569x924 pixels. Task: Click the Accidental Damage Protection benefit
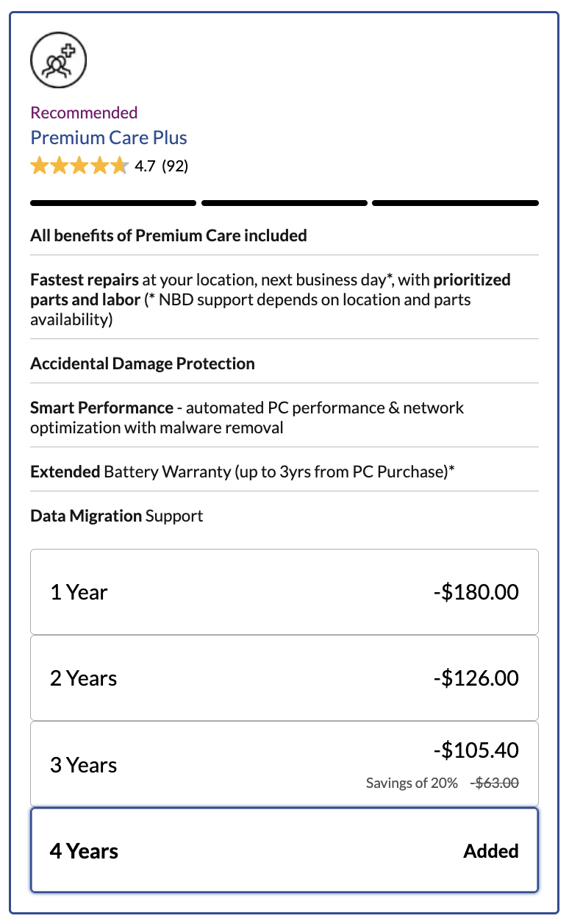(x=143, y=363)
